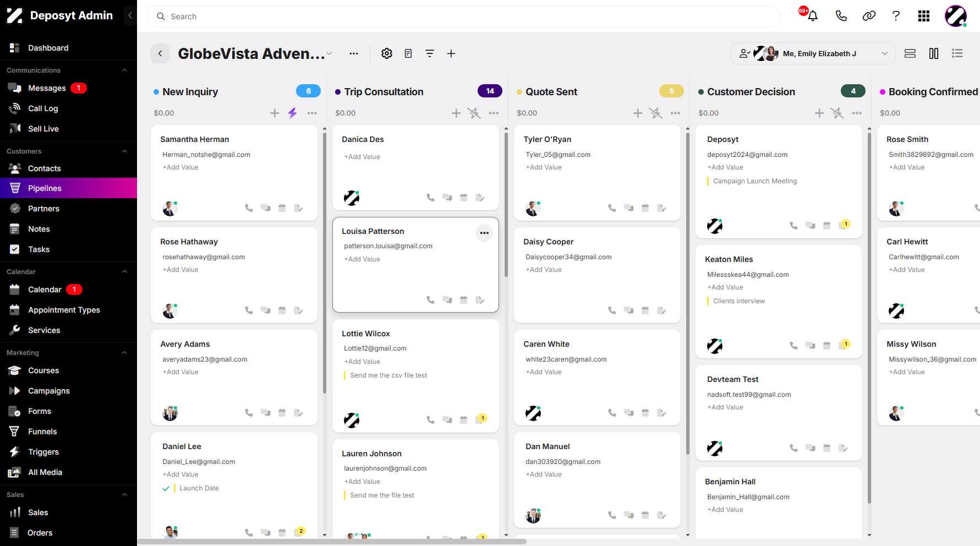Image resolution: width=980 pixels, height=546 pixels.
Task: Open the GlobeVista pipeline name dropdown
Action: pos(329,53)
